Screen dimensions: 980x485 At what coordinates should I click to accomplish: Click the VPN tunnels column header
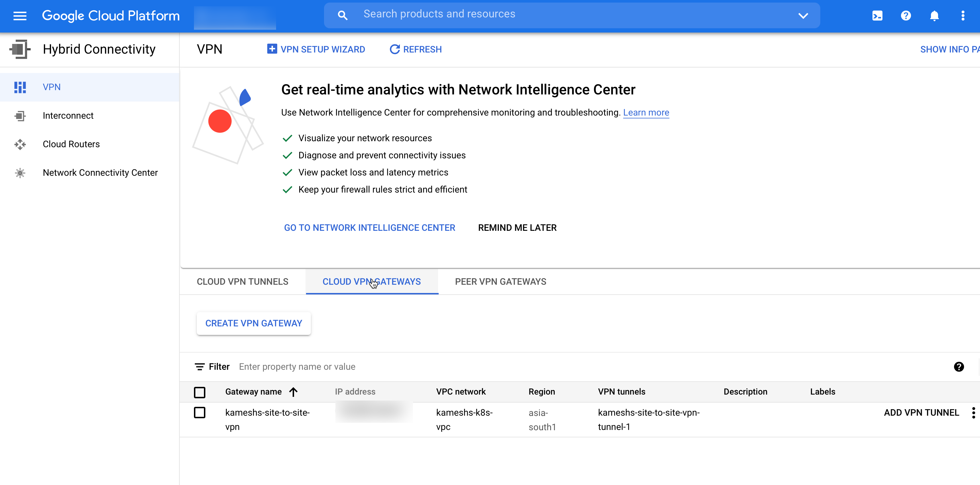621,392
